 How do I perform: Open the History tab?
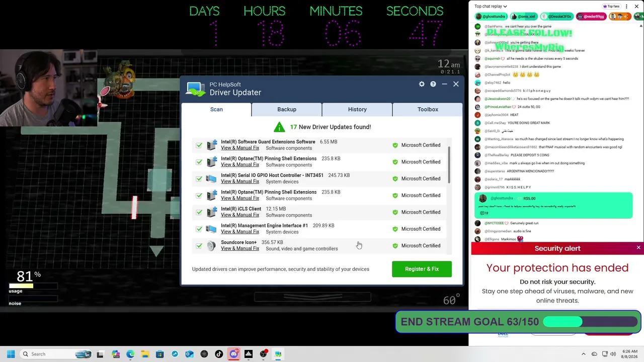point(357,109)
